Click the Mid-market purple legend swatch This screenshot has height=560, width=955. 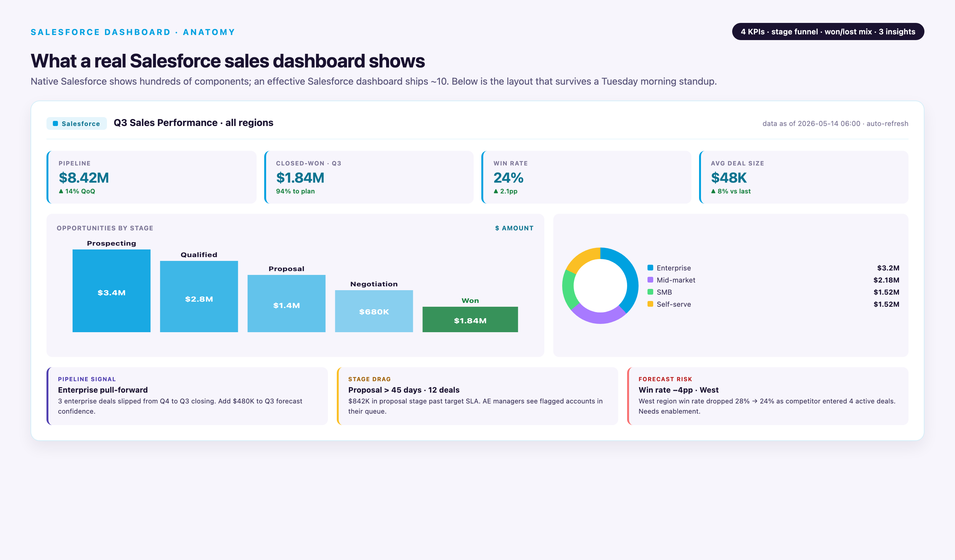[x=650, y=280]
